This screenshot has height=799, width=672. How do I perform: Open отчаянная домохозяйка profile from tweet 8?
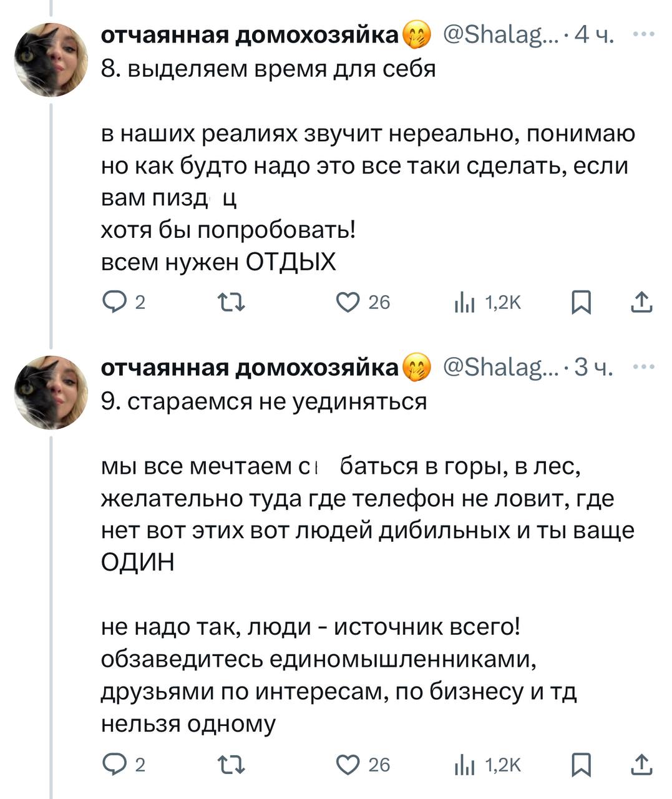coord(250,36)
